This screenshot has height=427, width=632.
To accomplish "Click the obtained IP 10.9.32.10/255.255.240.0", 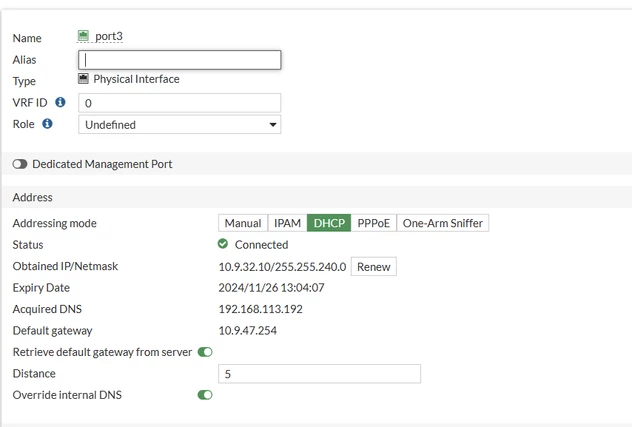I will coord(282,267).
